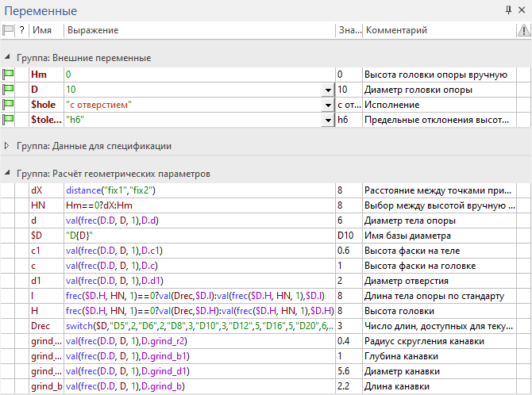
Task: Collapse the Внешние переменные group
Action: [8, 58]
